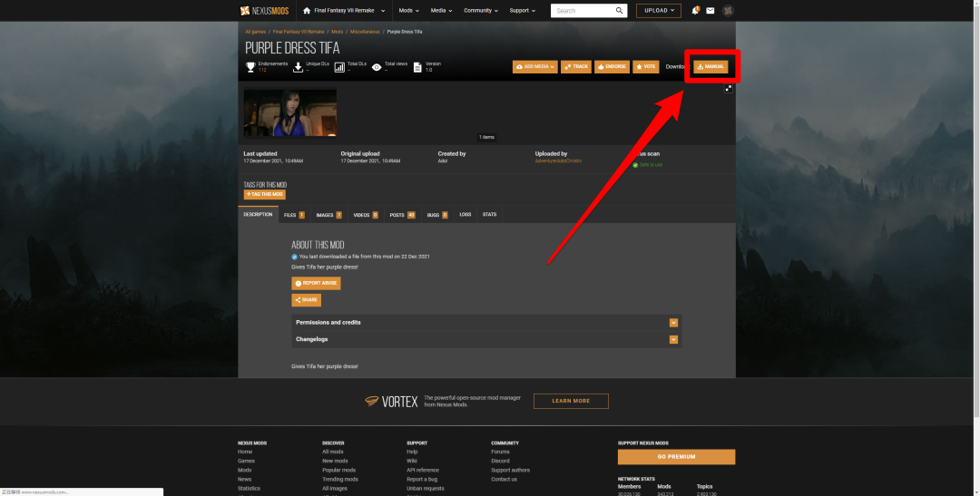
Task: Vote for this mod
Action: point(646,67)
